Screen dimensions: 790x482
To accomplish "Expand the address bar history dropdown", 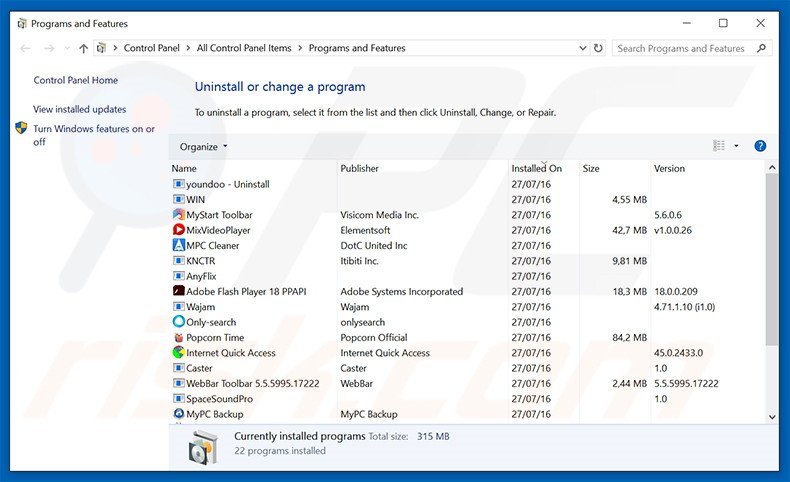I will pyautogui.click(x=582, y=48).
